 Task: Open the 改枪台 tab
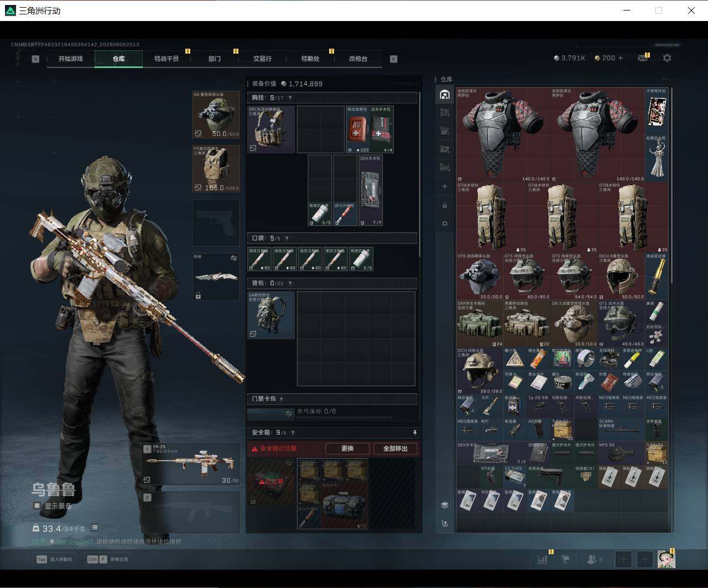pos(358,59)
